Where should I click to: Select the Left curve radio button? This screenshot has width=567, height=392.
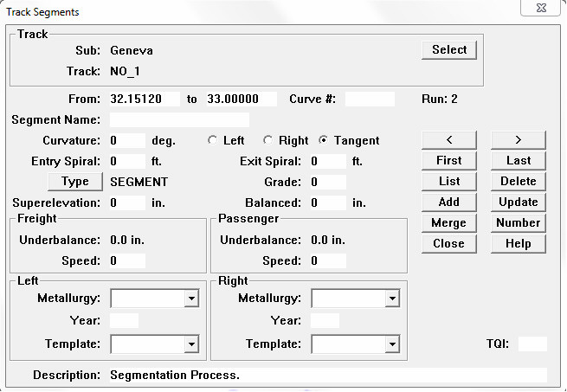coord(213,140)
